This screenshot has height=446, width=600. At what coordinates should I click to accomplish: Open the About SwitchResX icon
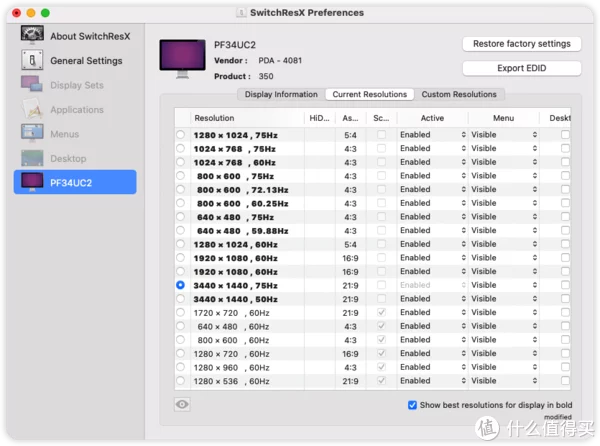point(32,35)
